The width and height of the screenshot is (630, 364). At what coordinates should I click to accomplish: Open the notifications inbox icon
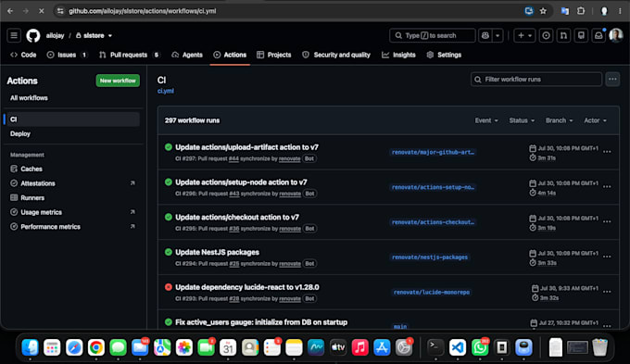point(598,35)
